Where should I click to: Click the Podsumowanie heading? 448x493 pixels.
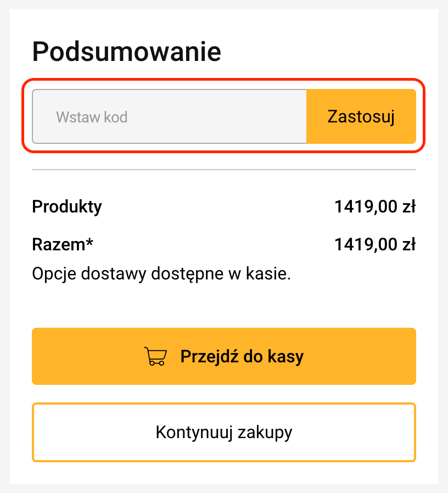click(x=126, y=51)
